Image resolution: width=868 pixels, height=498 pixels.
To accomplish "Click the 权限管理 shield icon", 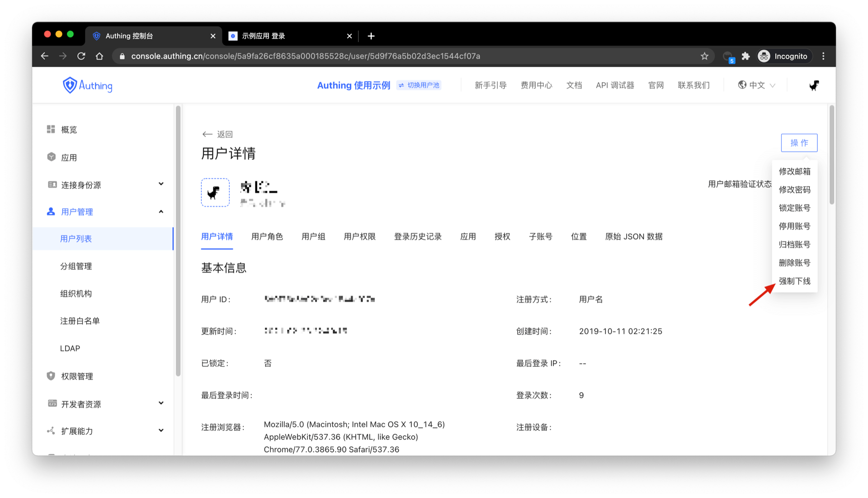I will tap(51, 376).
